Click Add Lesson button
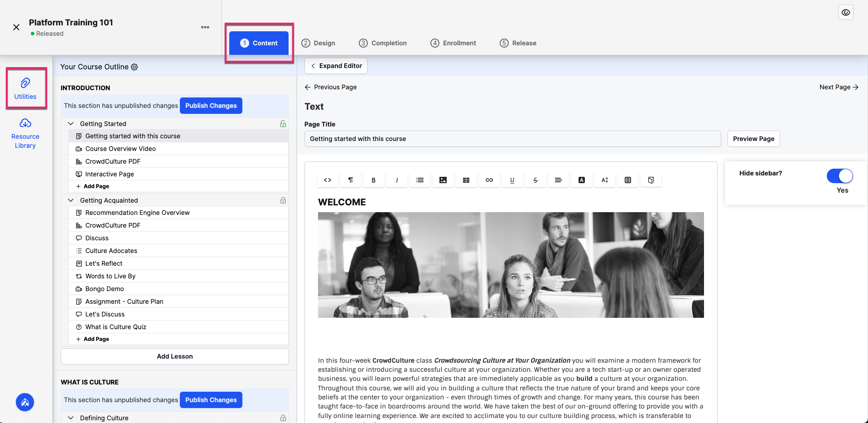 point(175,356)
